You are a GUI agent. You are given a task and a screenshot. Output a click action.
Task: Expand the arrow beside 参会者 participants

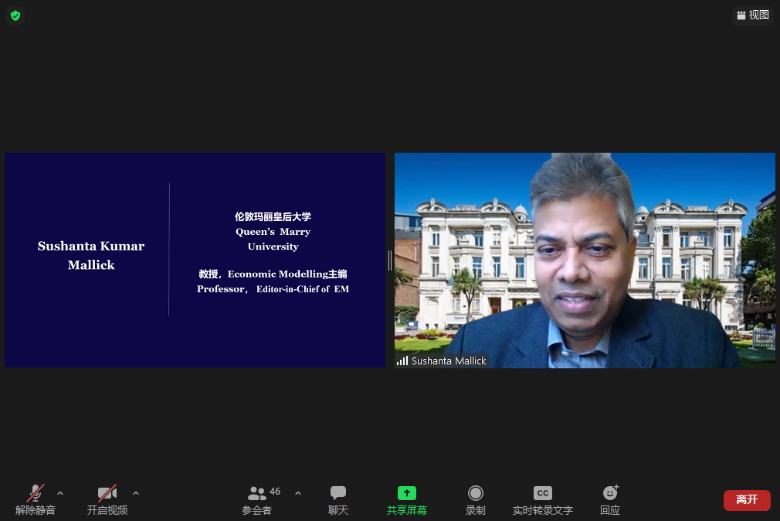click(x=298, y=493)
